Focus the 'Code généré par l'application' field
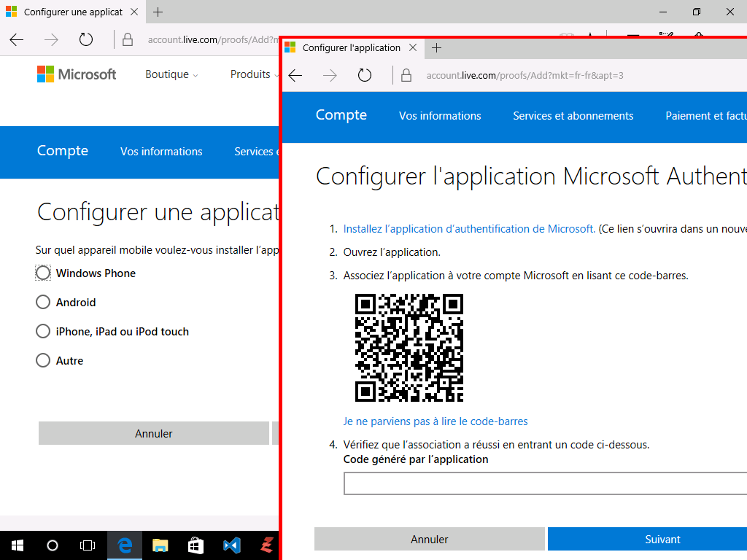The width and height of the screenshot is (747, 560). [545, 484]
